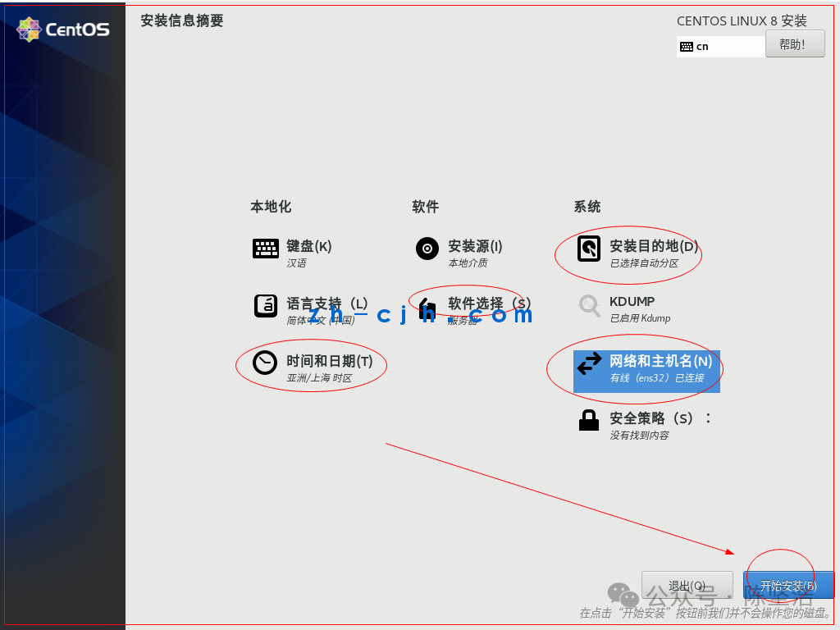Screen dimensions: 840x630
Task: Click the padlock icon for 安全策略
Action: 589,420
